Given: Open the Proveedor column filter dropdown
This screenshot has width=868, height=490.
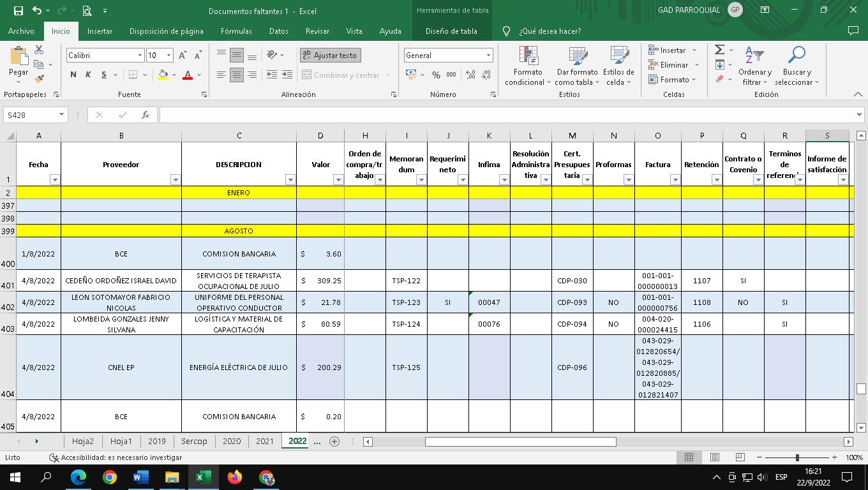Looking at the screenshot, I should click(176, 180).
